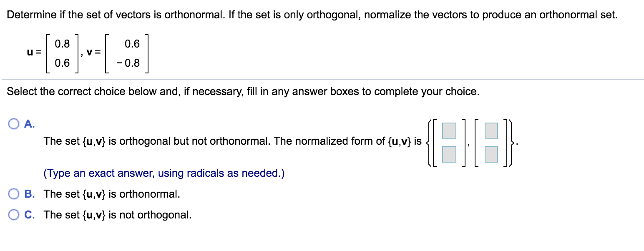Click the -0.8 entry in vector v

128,63
